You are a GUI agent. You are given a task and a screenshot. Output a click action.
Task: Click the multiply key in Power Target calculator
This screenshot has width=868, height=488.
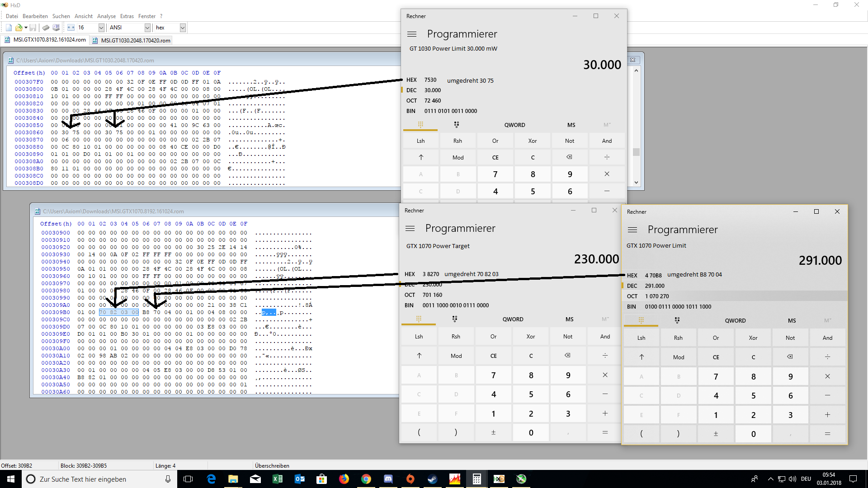click(x=605, y=375)
